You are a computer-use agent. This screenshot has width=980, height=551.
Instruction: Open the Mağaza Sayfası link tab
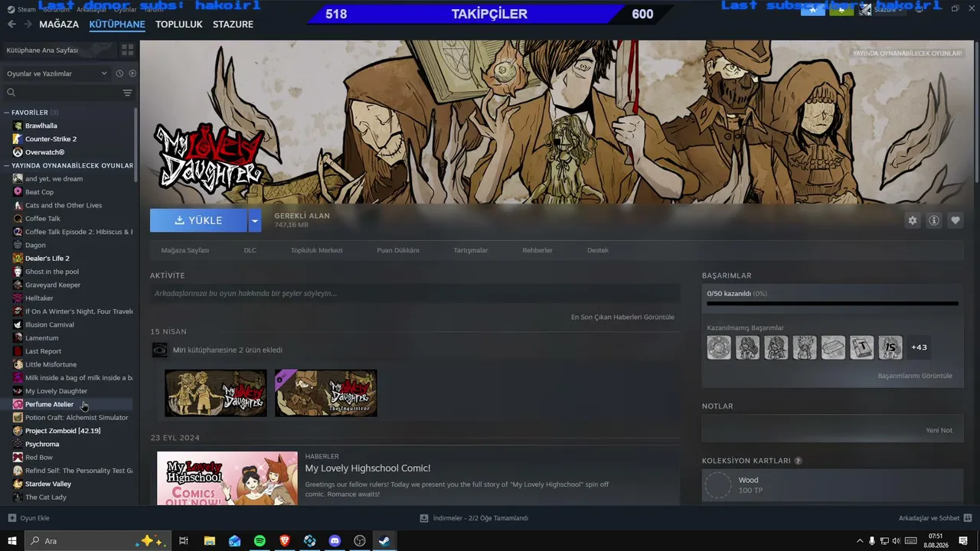(185, 250)
